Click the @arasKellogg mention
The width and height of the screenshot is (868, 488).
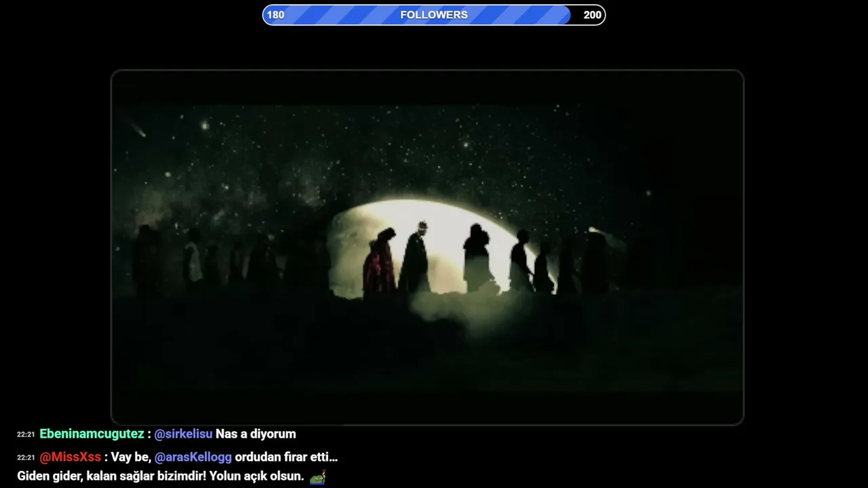coord(193,457)
